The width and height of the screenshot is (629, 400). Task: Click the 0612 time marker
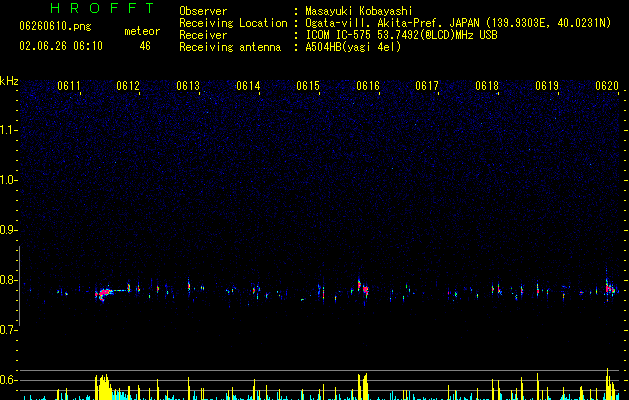pyautogui.click(x=128, y=86)
